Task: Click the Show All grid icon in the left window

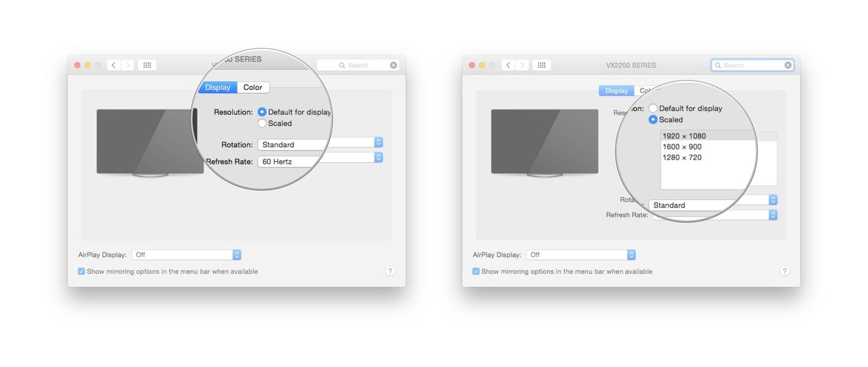Action: click(147, 65)
